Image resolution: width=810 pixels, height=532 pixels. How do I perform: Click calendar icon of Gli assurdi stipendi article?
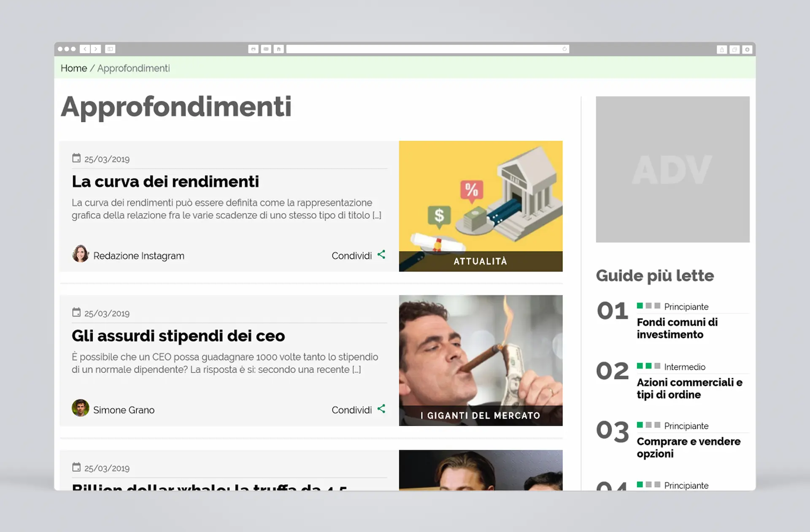click(76, 312)
